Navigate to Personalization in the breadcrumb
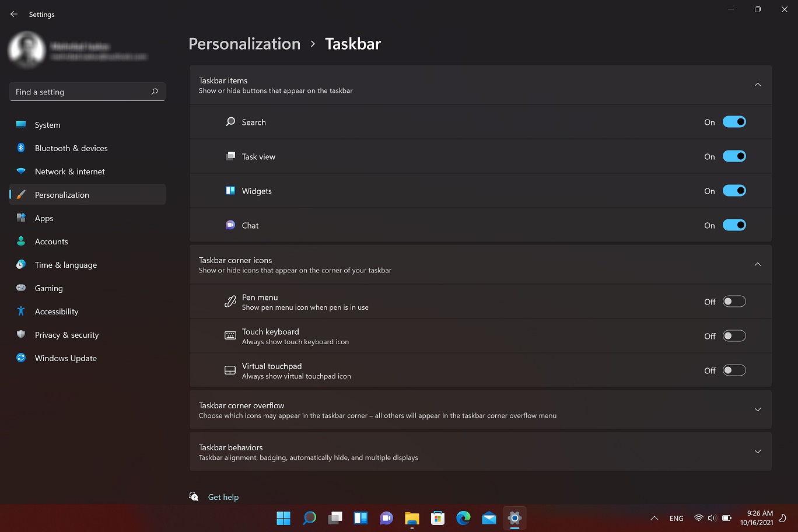798x532 pixels. tap(244, 44)
